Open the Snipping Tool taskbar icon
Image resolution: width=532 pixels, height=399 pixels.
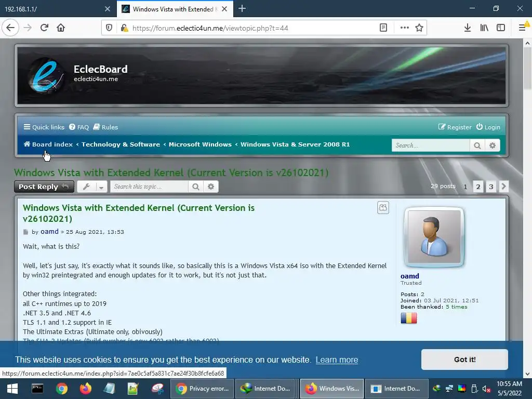(x=157, y=389)
